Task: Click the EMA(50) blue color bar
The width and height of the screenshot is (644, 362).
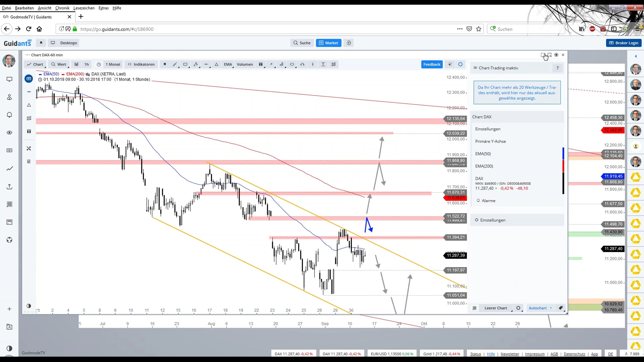Action: 563,154
